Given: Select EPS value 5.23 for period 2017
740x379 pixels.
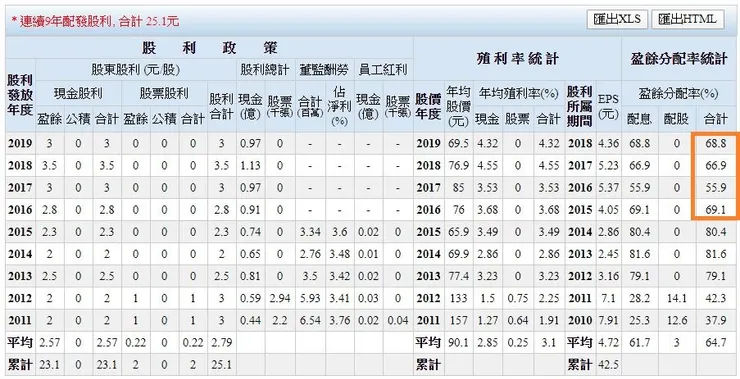Looking at the screenshot, I should click(608, 165).
